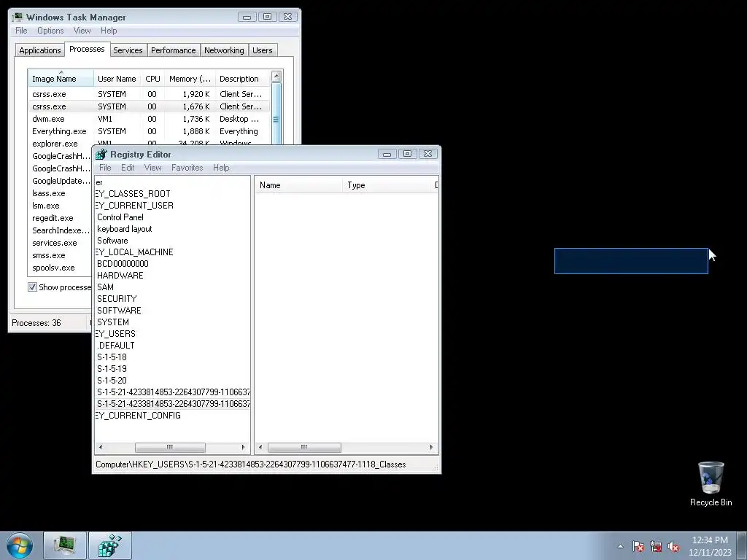Select the HKEY_CURRENT_CONFIG key
Screen dimensions: 747x560
(x=138, y=416)
